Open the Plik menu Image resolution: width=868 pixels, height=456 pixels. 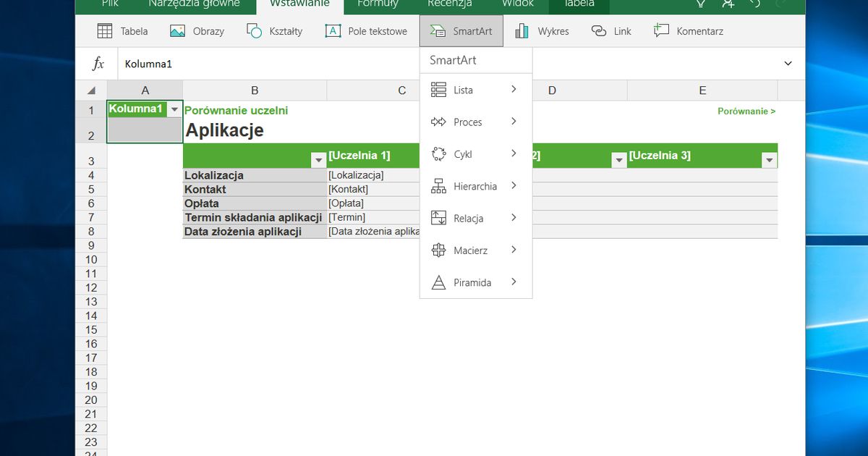coord(110,3)
